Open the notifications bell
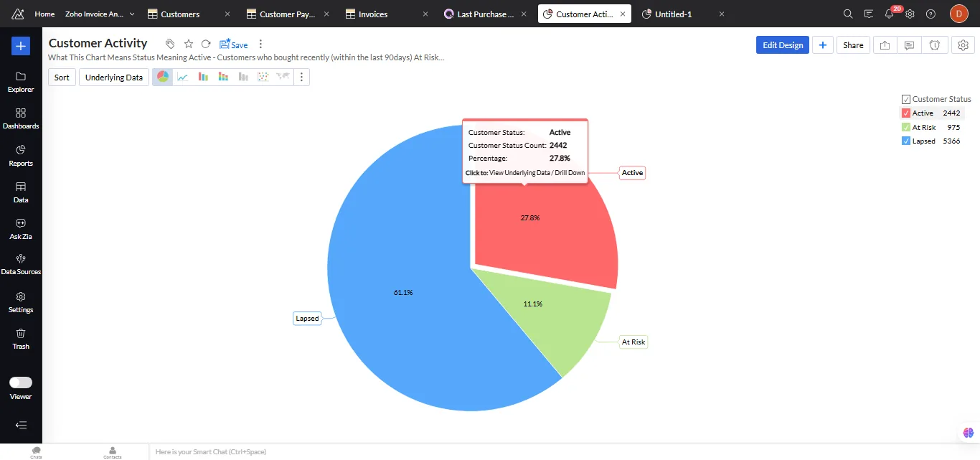Viewport: 980px width, 460px height. pos(890,14)
